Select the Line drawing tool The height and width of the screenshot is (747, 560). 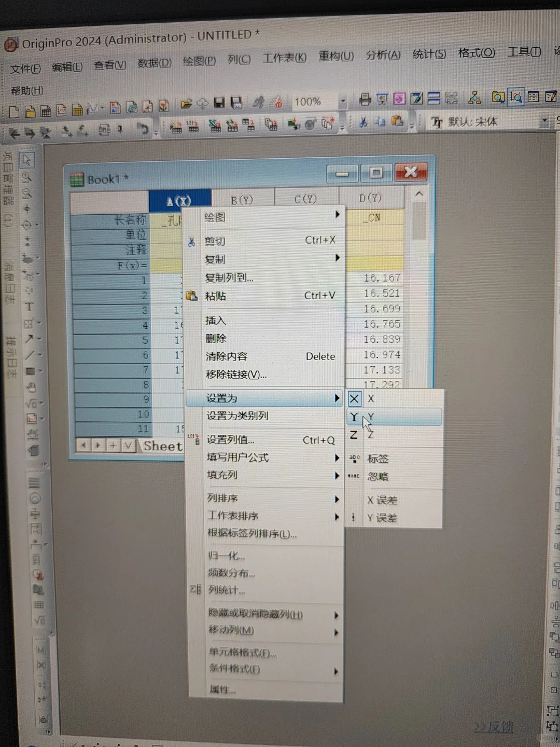pyautogui.click(x=30, y=355)
